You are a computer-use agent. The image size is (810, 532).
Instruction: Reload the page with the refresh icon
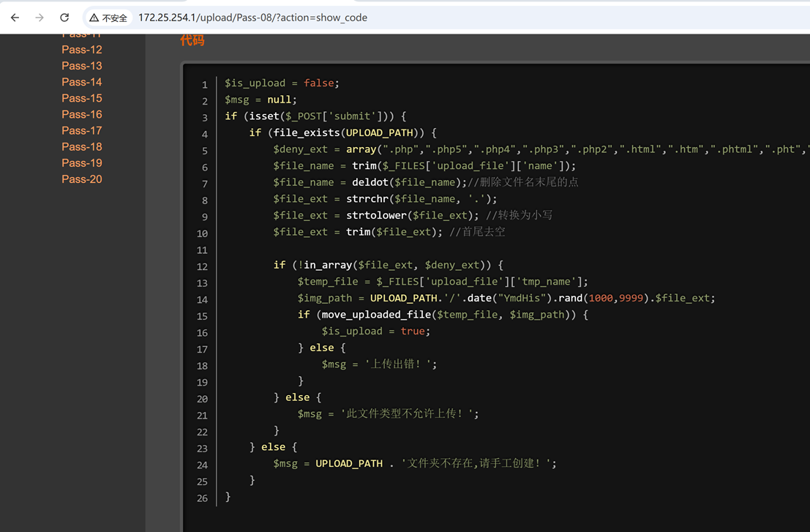[x=64, y=18]
